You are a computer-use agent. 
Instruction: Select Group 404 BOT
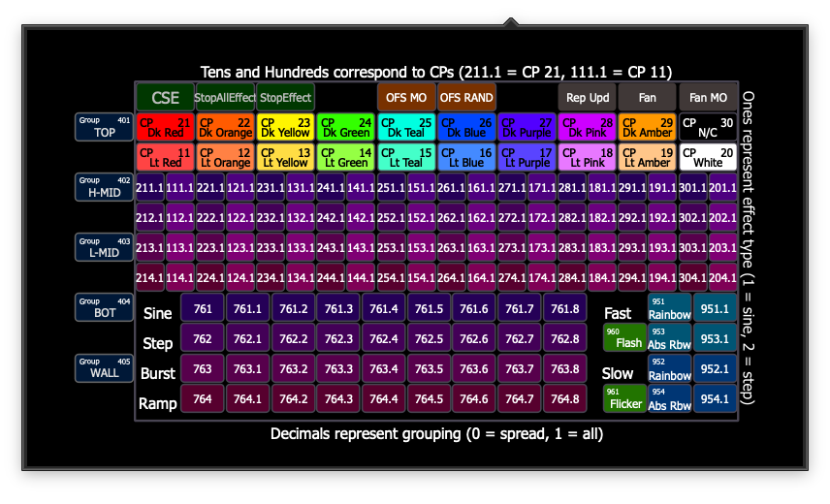[x=105, y=308]
